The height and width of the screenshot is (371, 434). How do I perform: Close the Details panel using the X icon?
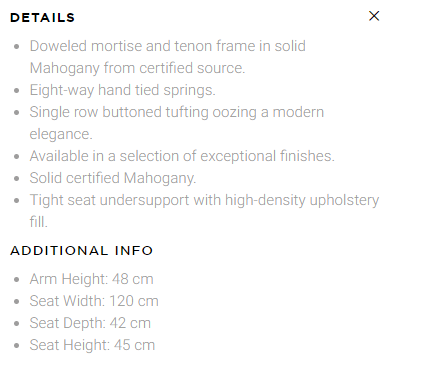tap(374, 16)
